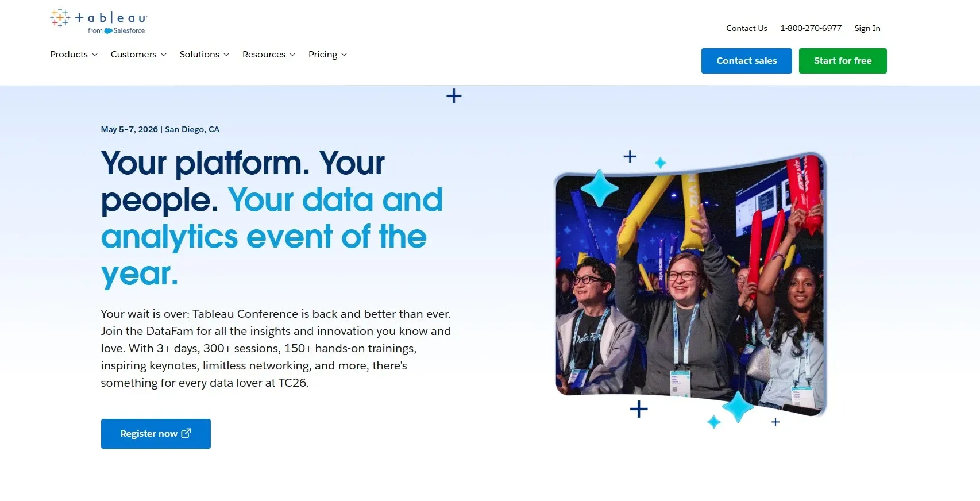
Task: Click the Salesforce cloud icon under the logo
Action: (108, 31)
